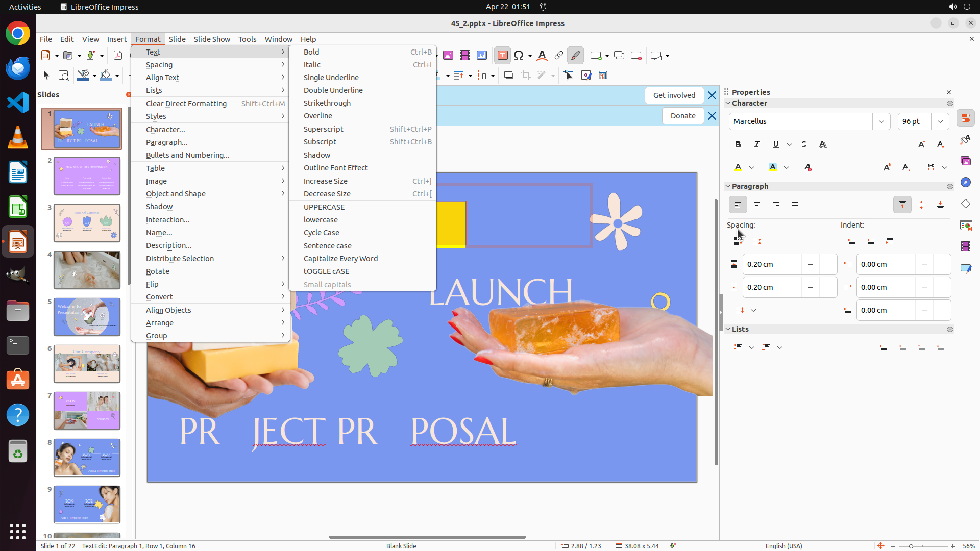The image size is (980, 551).
Task: Choose Capitalize Every Word from submenu
Action: tap(340, 259)
